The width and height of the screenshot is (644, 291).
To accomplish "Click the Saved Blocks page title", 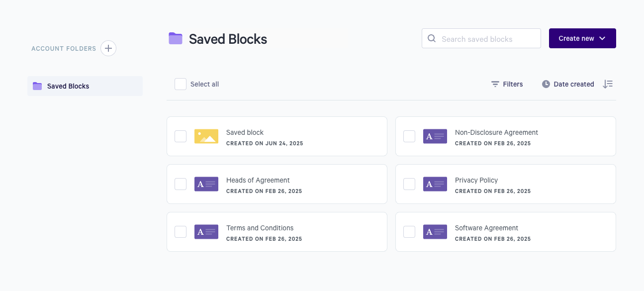I will click(228, 39).
